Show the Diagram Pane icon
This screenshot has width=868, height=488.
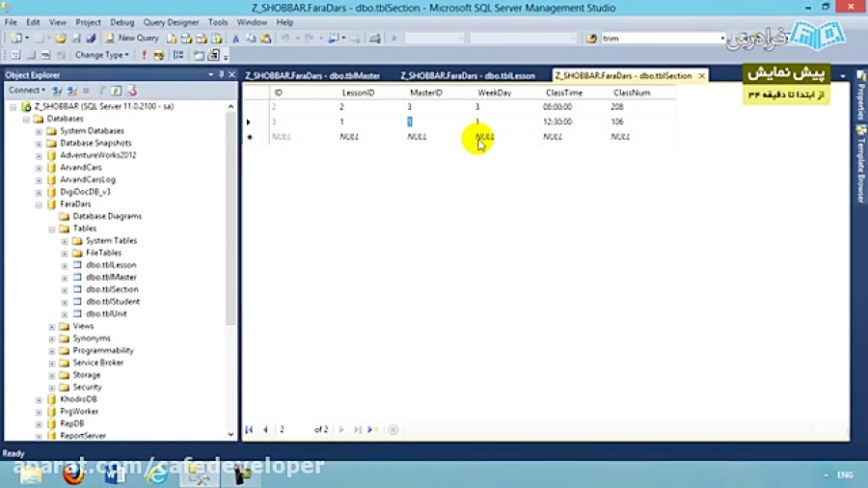coord(16,55)
